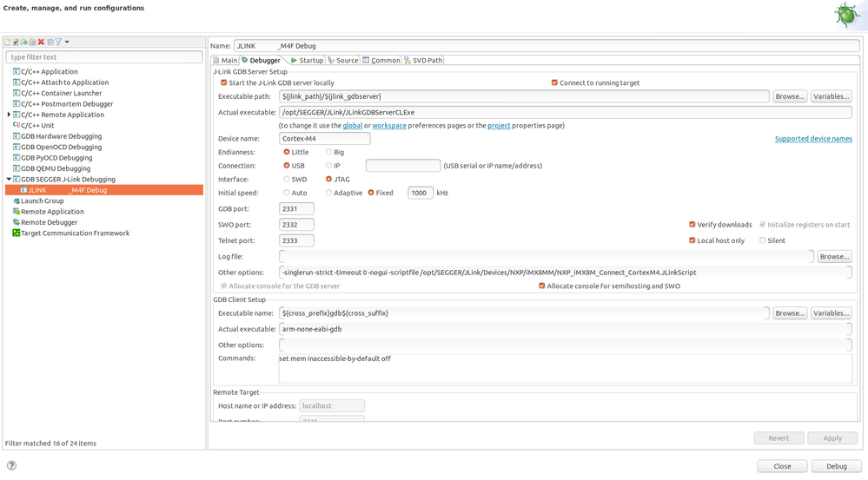Enable the Silent checkbox
This screenshot has height=480, width=868.
[x=762, y=240]
